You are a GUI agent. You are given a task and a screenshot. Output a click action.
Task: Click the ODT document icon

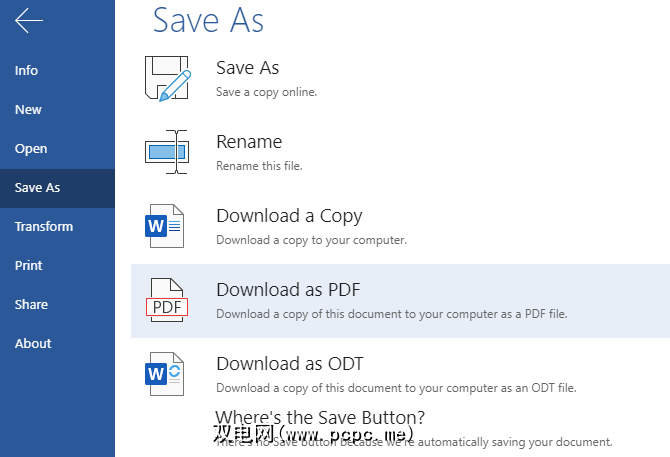click(x=165, y=374)
